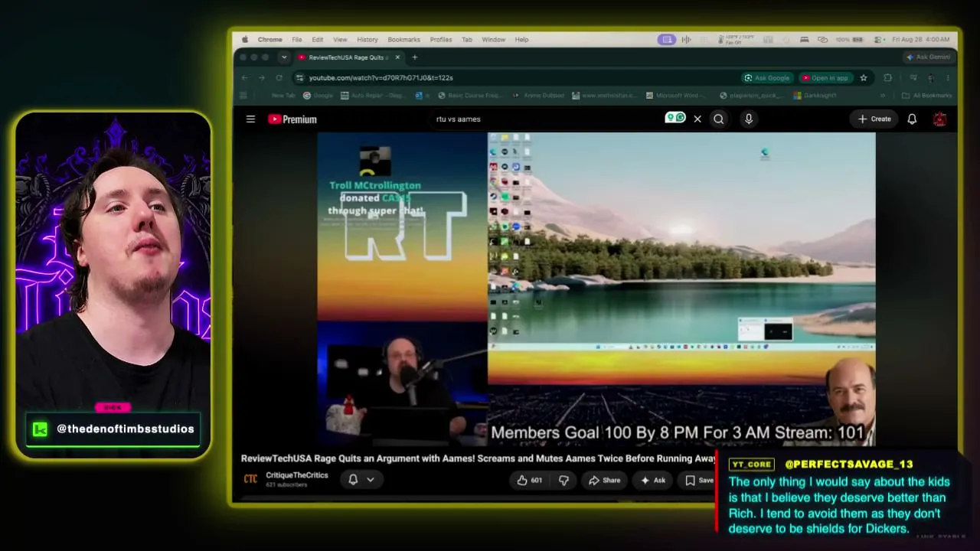Click the video title text
Viewport: 980px width, 551px height.
[479, 458]
